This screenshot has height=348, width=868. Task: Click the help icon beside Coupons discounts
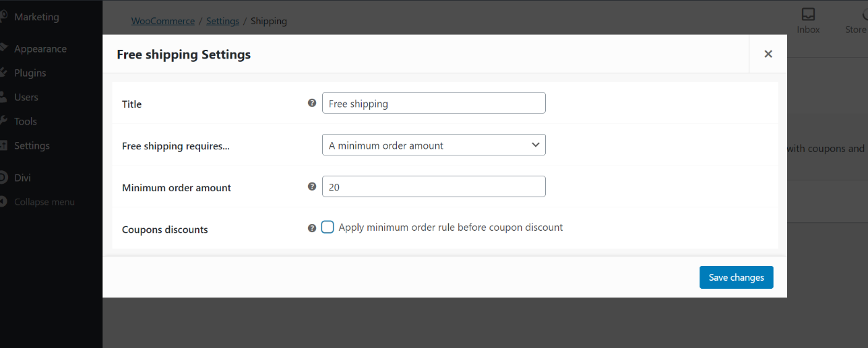312,228
